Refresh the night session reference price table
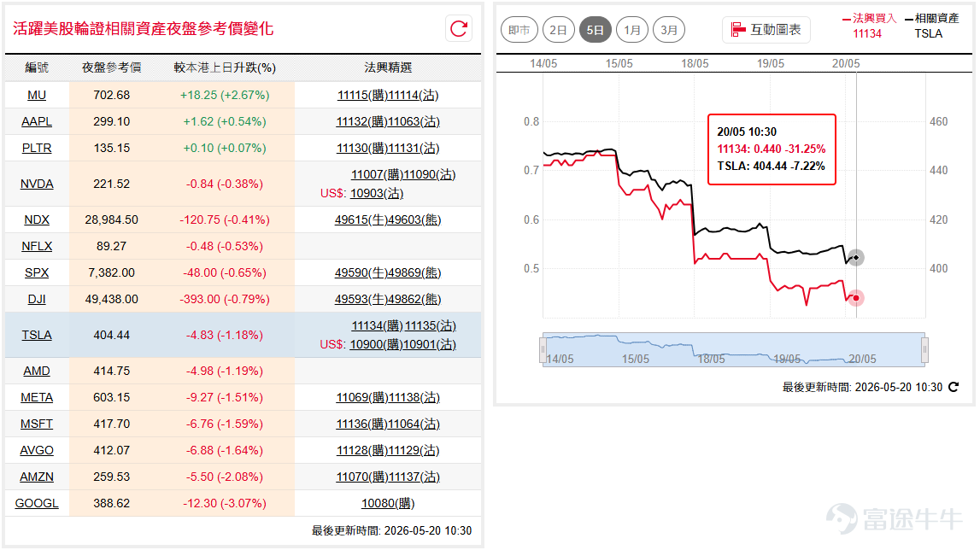This screenshot has height=550, width=980. pos(459,29)
